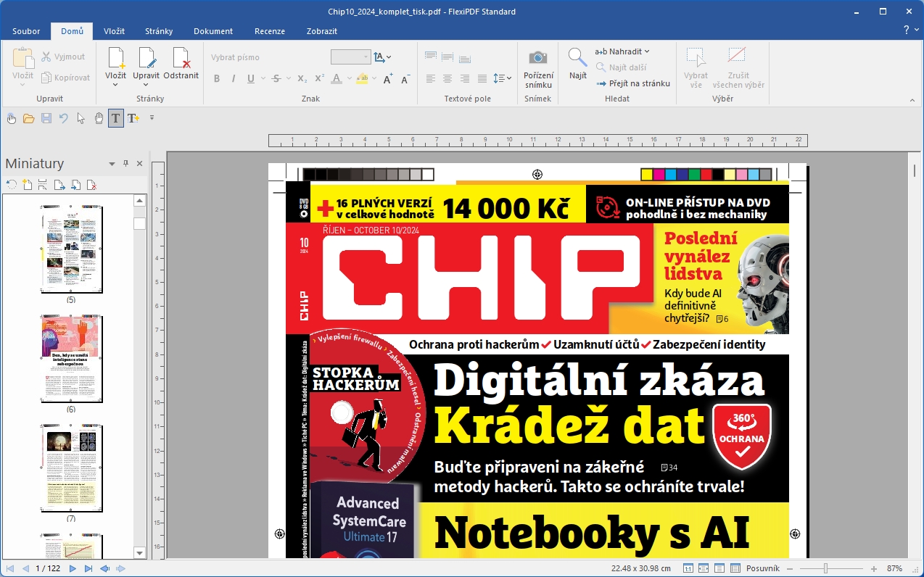This screenshot has width=924, height=577.
Task: Click the Odstranit page icon in ribbon
Action: 181,58
